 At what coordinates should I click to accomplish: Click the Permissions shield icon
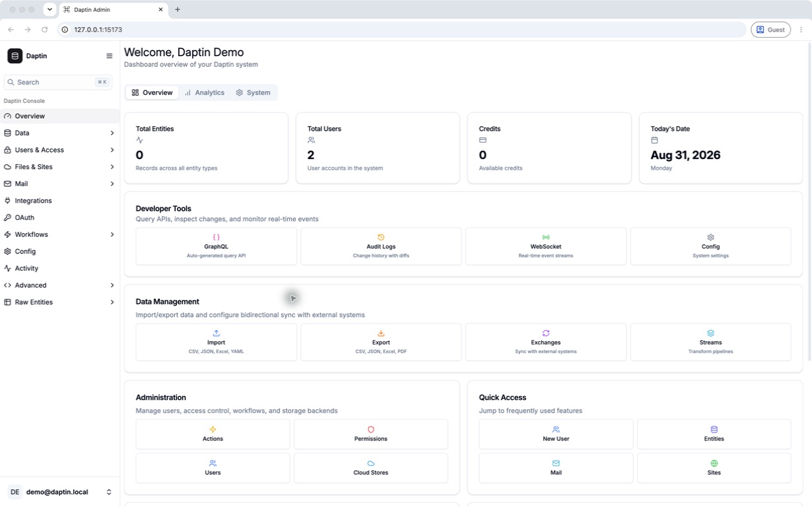point(371,430)
